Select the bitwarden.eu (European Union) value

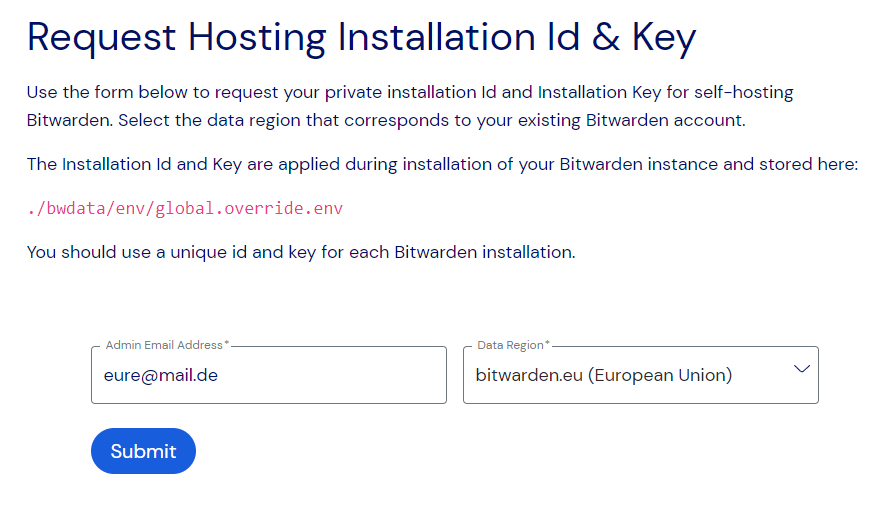coord(604,376)
